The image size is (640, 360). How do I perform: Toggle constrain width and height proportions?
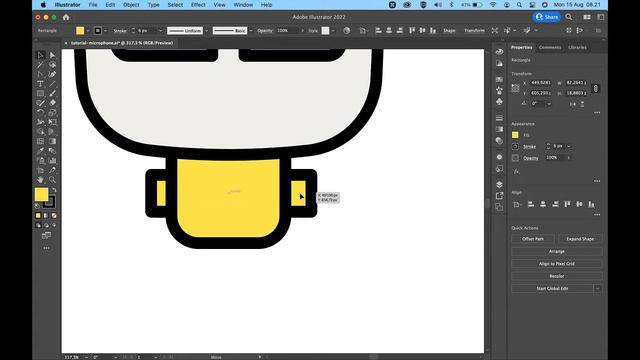tap(596, 88)
